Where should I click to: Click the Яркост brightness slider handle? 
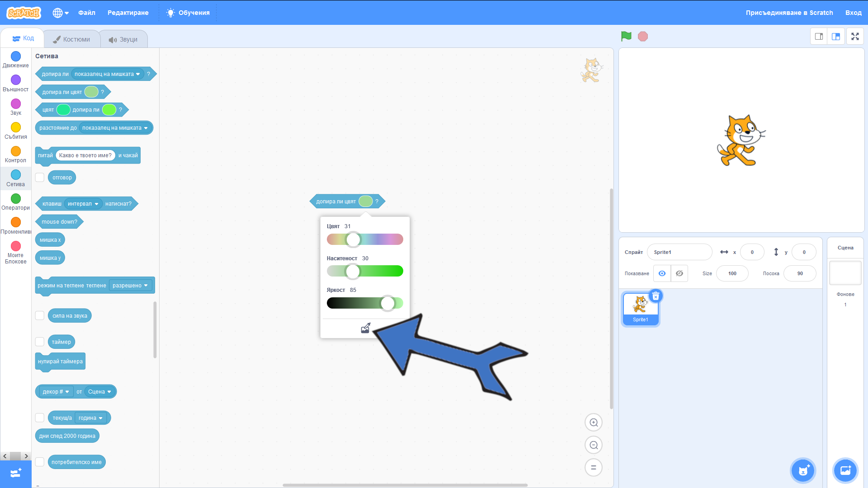387,303
